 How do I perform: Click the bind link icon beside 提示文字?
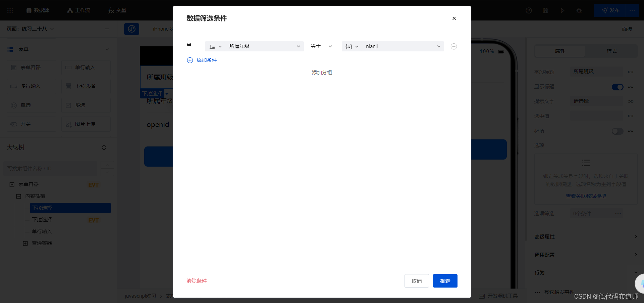[631, 101]
